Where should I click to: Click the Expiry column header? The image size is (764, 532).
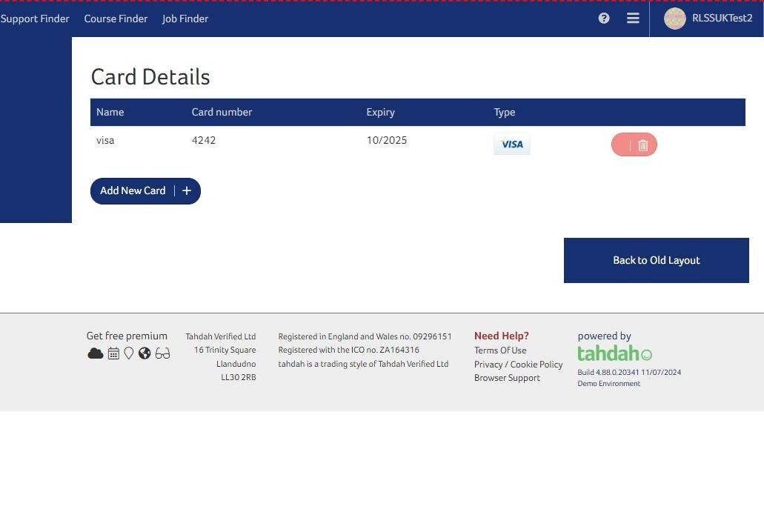coord(381,112)
